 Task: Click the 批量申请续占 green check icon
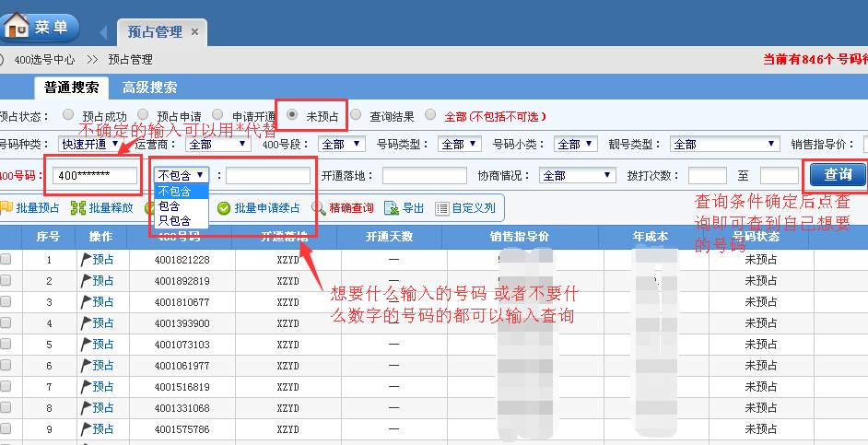coord(223,208)
